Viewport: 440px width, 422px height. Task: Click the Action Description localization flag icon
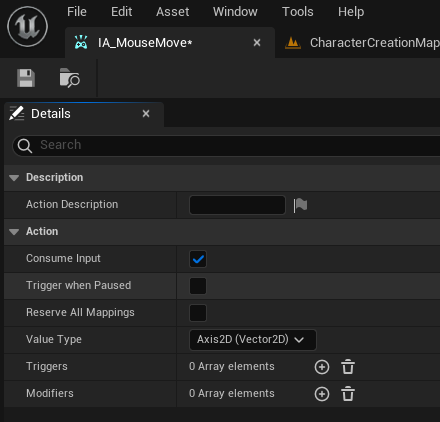(300, 205)
